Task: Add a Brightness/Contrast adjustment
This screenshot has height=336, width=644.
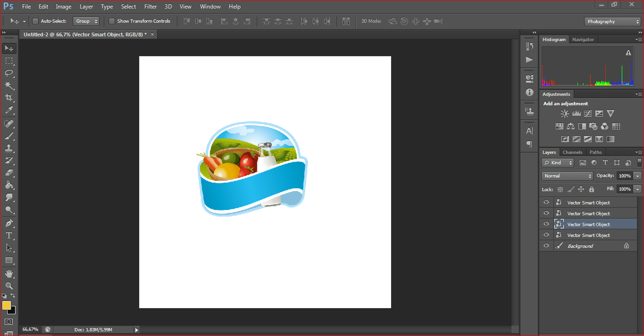Action: [x=565, y=113]
